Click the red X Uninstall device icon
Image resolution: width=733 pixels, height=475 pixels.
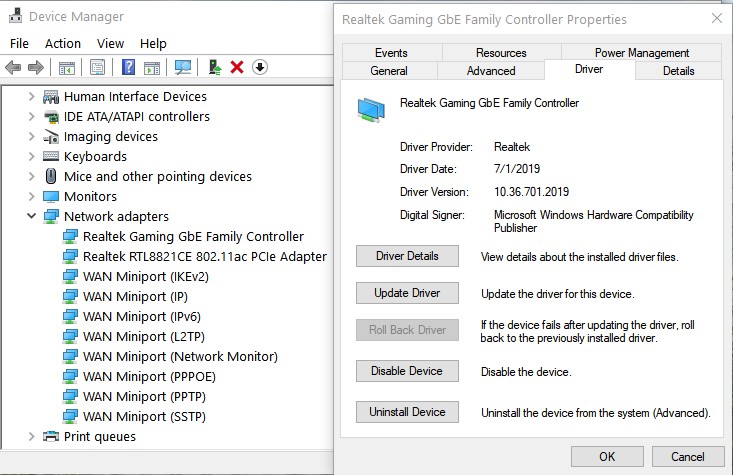pyautogui.click(x=237, y=67)
